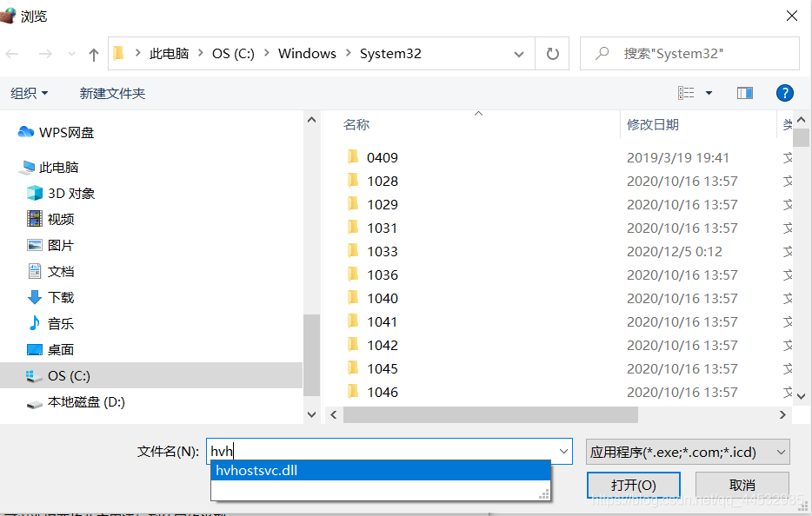This screenshot has width=812, height=516.
Task: Select 本地磁盘 (D:) in sidebar
Action: coord(76,402)
